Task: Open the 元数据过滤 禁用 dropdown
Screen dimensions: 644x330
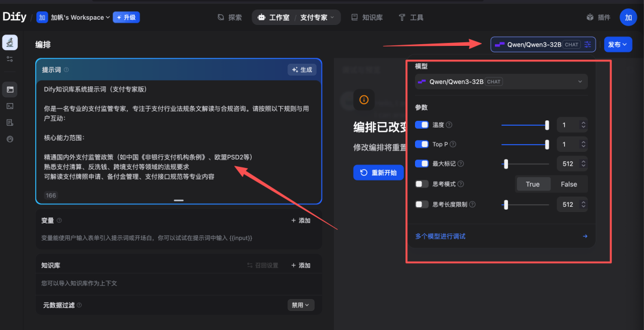Action: click(x=301, y=305)
